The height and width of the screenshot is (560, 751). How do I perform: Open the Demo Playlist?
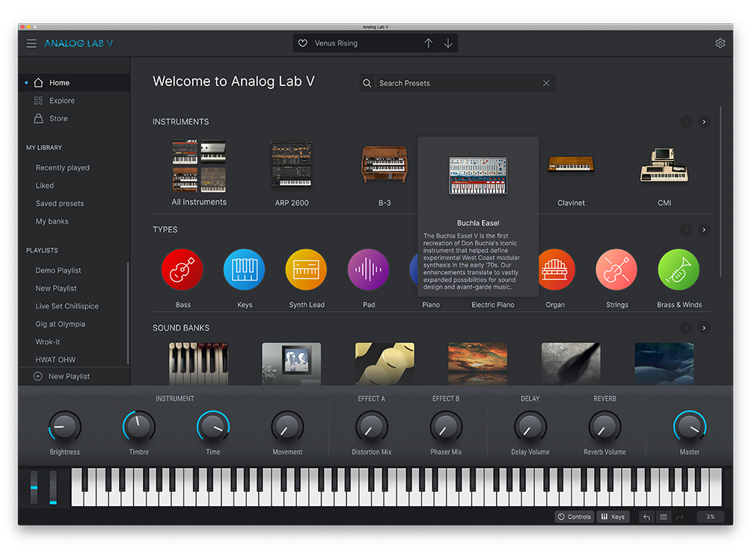[x=58, y=271]
